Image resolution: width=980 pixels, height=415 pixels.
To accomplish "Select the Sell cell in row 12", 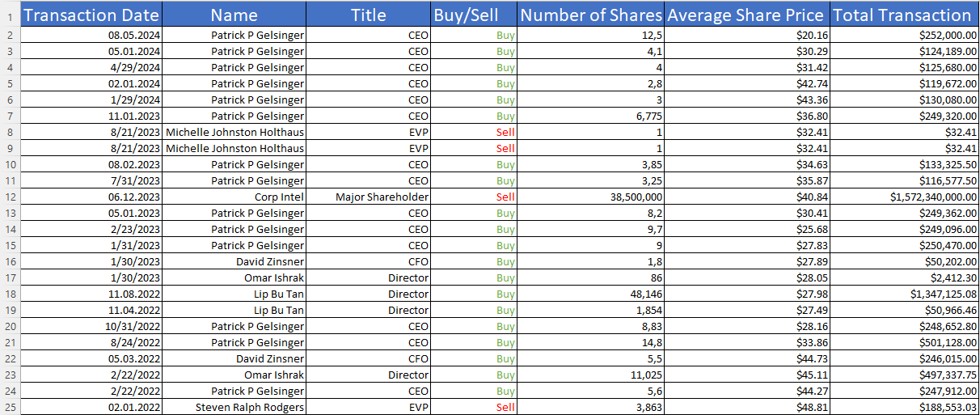I will [x=505, y=197].
